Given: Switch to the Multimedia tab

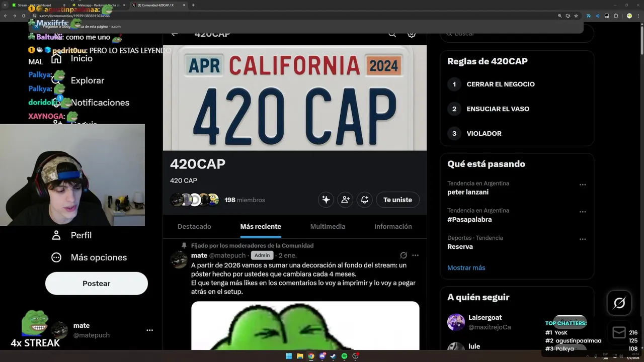Looking at the screenshot, I should click(328, 227).
